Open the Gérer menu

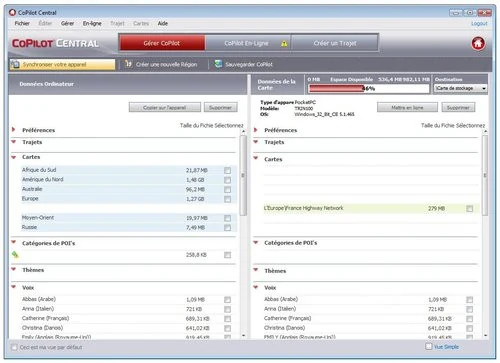point(67,23)
